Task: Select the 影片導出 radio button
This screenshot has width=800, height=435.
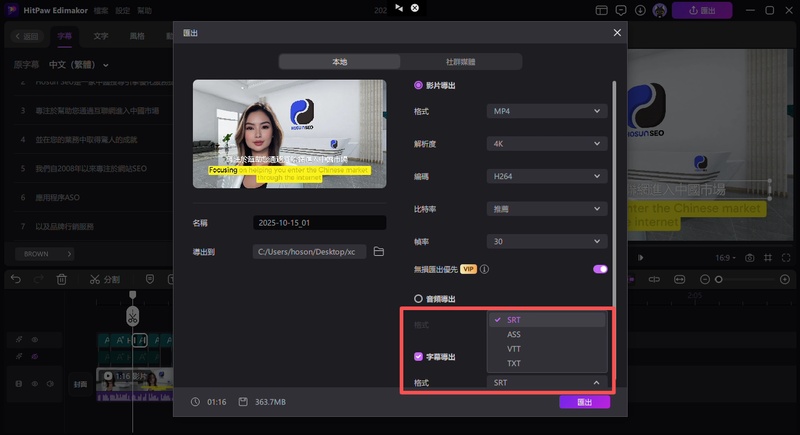Action: 419,86
